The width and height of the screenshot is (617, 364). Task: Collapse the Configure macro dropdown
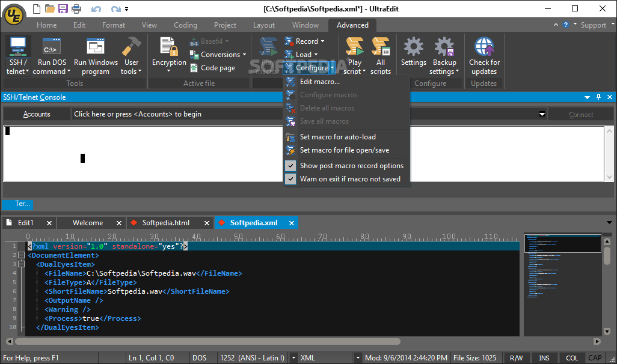tap(332, 68)
